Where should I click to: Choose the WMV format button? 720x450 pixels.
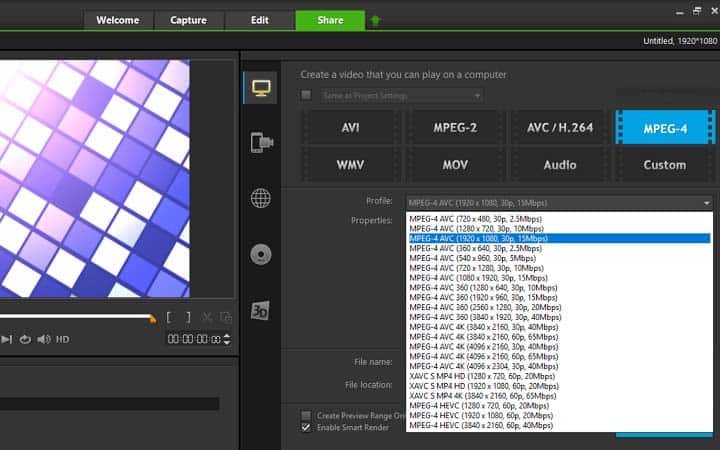[350, 165]
